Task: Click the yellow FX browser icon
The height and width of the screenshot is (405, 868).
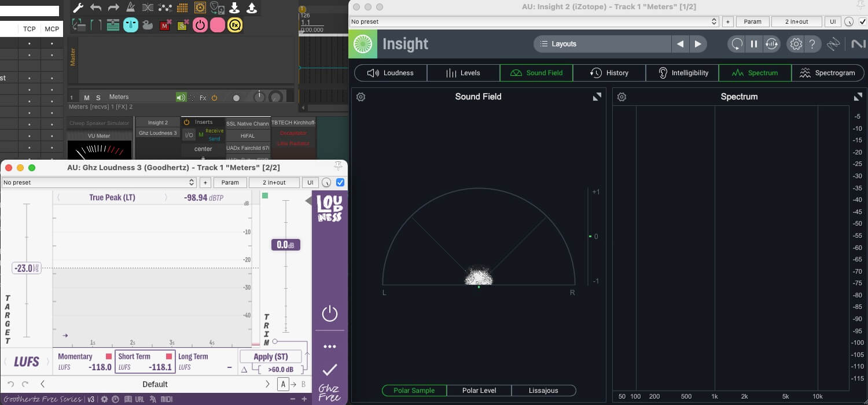Action: click(234, 25)
